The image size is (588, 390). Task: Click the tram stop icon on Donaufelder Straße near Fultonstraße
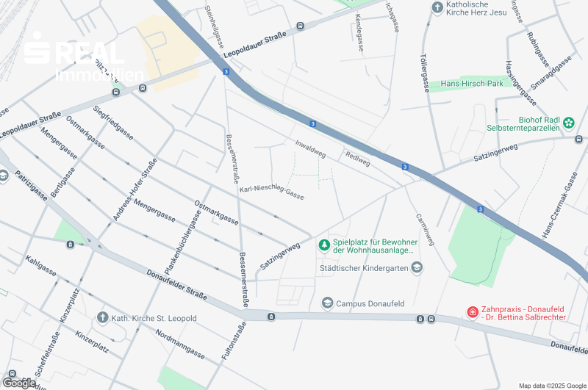pos(271,317)
